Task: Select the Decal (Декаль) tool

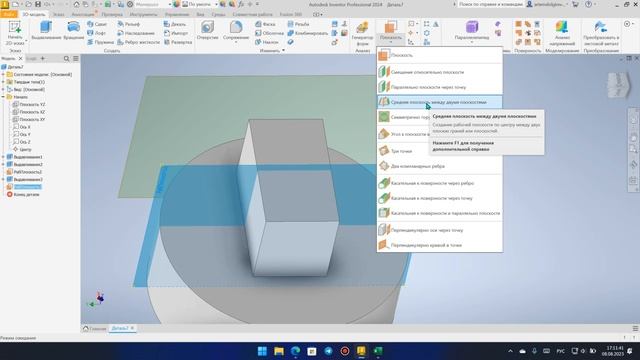Action: coord(175,24)
